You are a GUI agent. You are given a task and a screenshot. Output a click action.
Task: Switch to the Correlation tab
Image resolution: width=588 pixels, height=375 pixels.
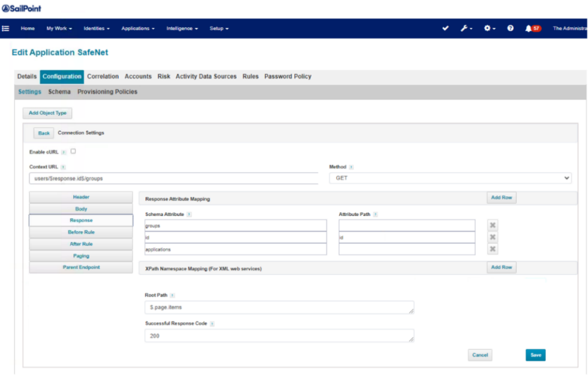(102, 77)
